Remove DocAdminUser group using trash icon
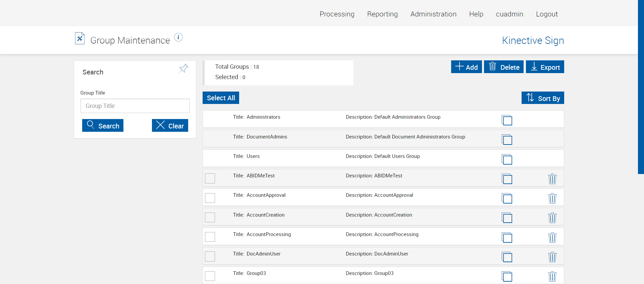The width and height of the screenshot is (644, 284). 552,257
